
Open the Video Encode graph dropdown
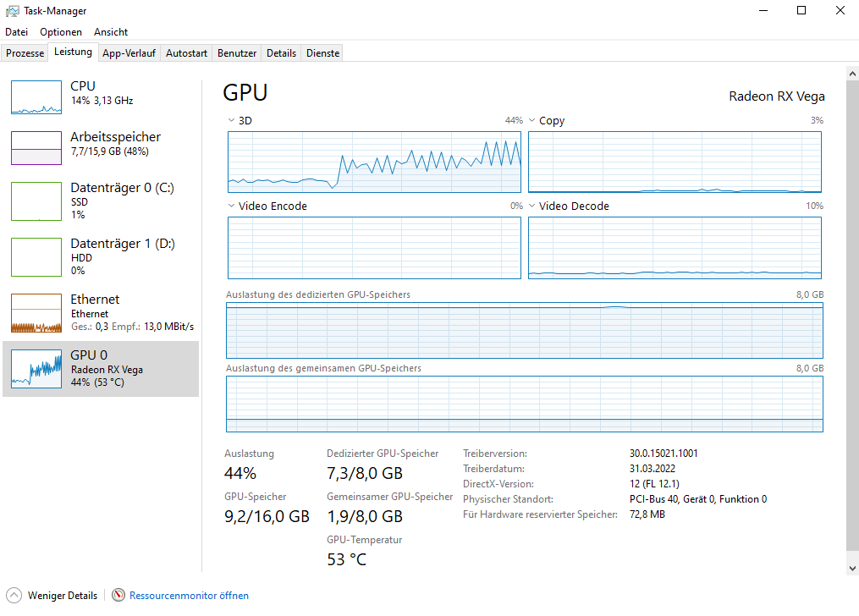point(232,206)
